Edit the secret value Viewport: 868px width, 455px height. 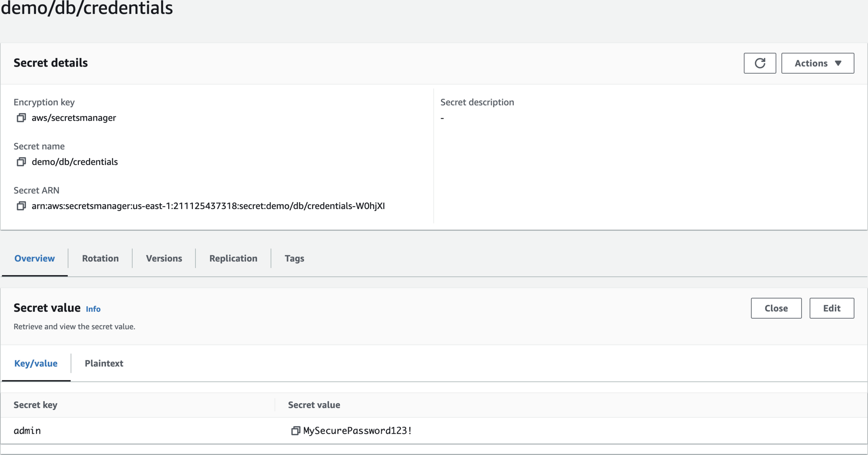(x=832, y=308)
